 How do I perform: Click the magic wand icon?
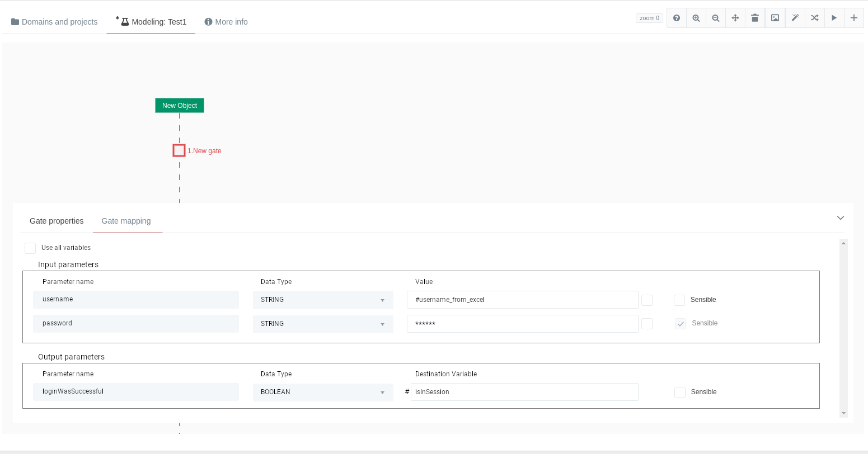[795, 18]
